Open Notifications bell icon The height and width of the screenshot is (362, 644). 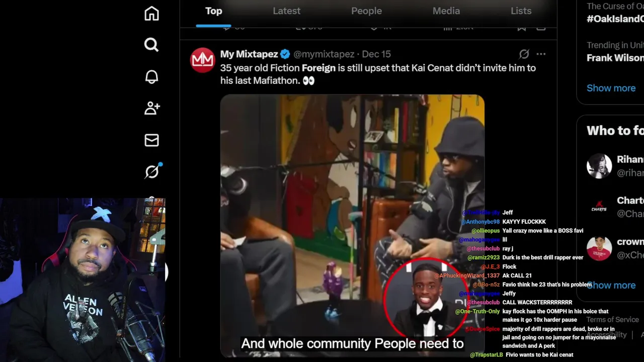pyautogui.click(x=151, y=76)
